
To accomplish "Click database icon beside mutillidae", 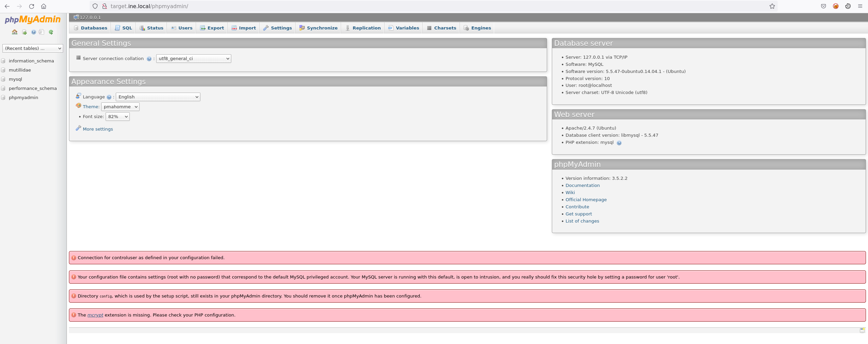I will [x=3, y=70].
